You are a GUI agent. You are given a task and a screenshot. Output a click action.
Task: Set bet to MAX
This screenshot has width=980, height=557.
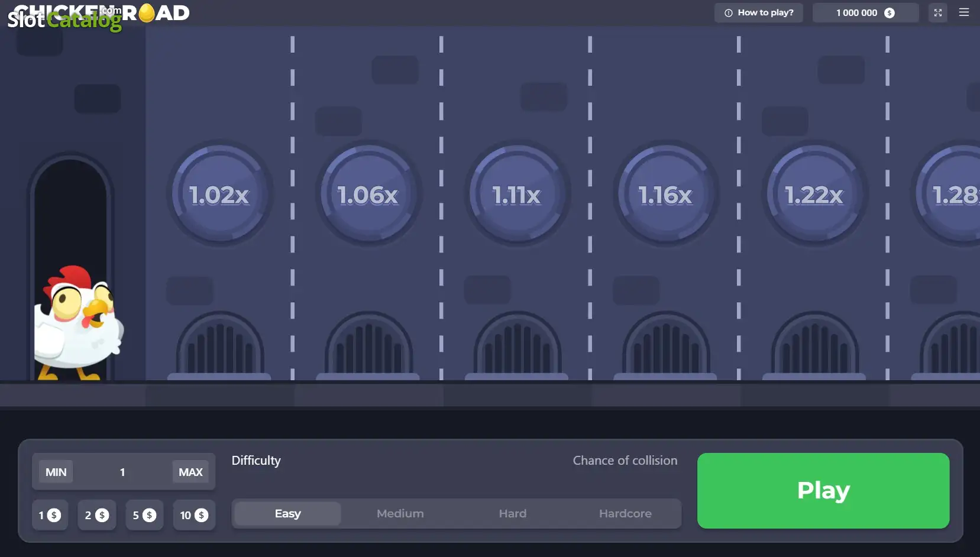(190, 472)
